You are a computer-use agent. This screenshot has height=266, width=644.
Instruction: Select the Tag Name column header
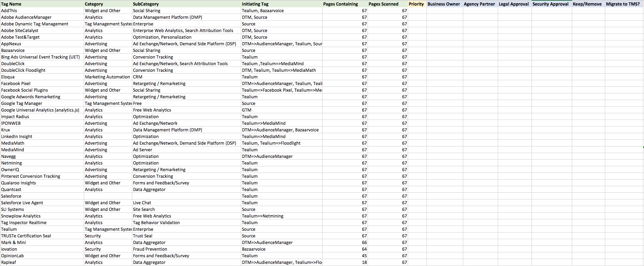[x=42, y=4]
